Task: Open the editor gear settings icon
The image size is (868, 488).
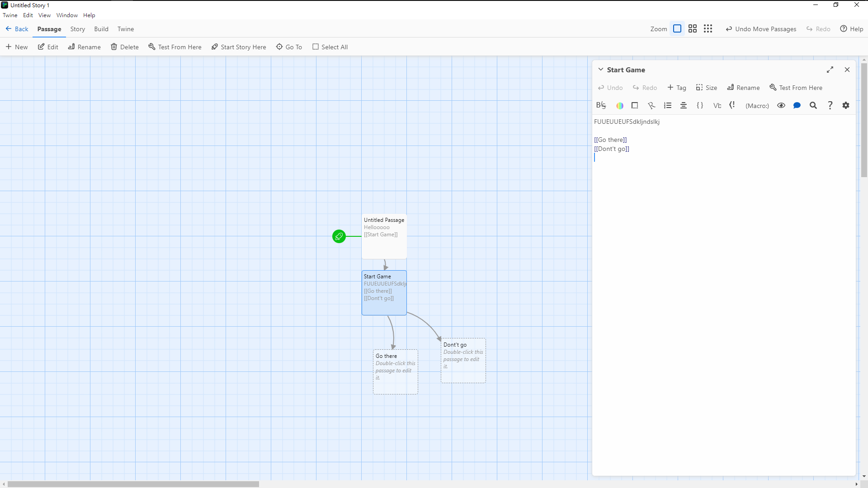Action: point(846,105)
